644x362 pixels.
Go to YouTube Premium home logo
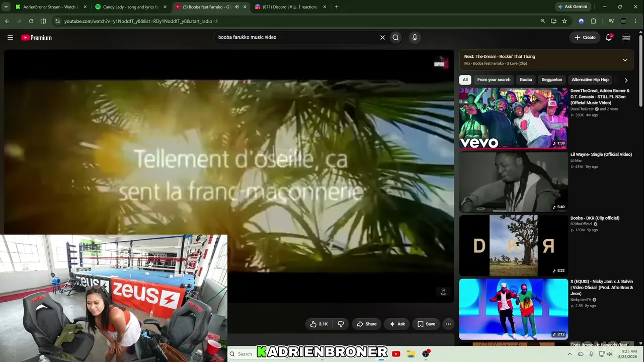click(36, 38)
